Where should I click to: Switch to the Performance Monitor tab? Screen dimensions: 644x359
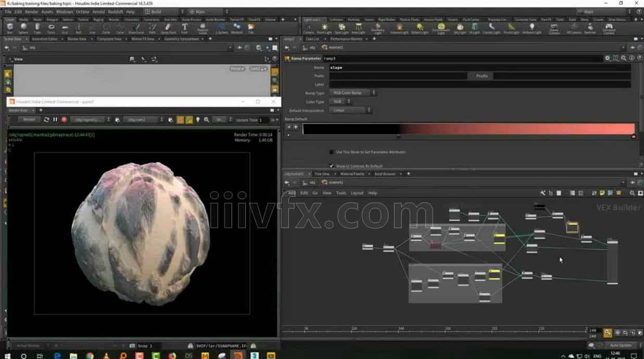point(347,39)
